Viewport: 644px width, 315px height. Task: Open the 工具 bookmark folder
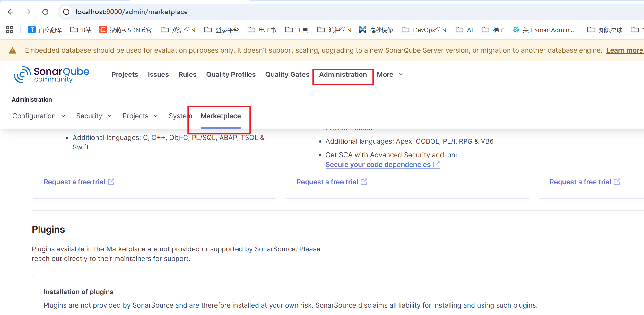pyautogui.click(x=297, y=30)
